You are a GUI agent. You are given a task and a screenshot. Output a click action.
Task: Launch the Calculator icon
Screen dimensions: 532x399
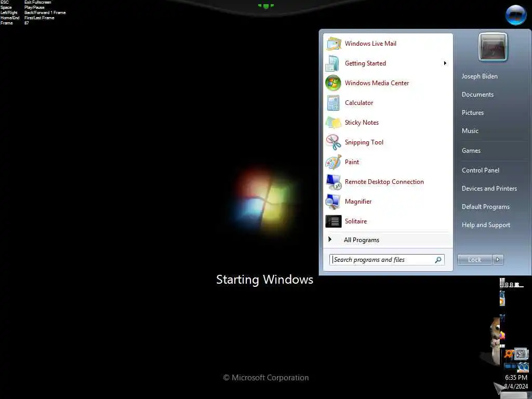click(333, 103)
